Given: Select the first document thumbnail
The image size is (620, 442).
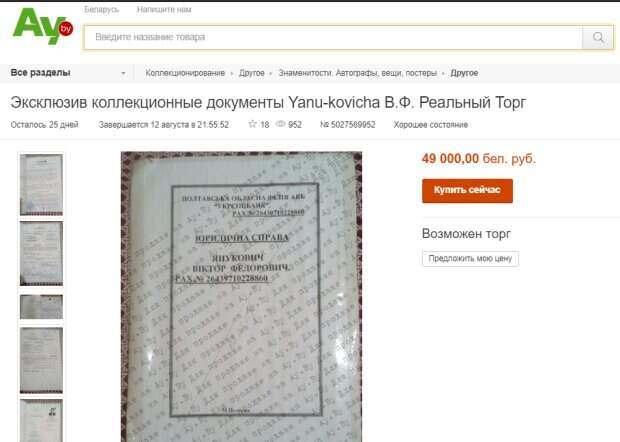Looking at the screenshot, I should point(41,185).
